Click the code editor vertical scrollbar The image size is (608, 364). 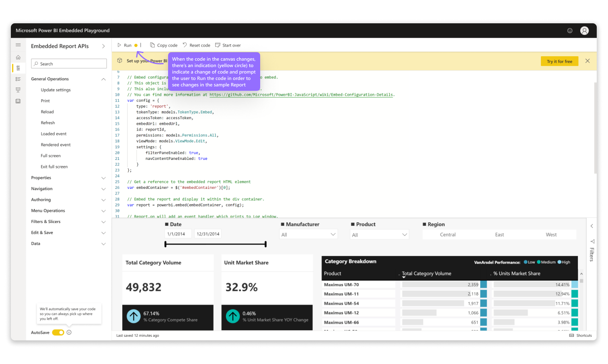(x=595, y=128)
